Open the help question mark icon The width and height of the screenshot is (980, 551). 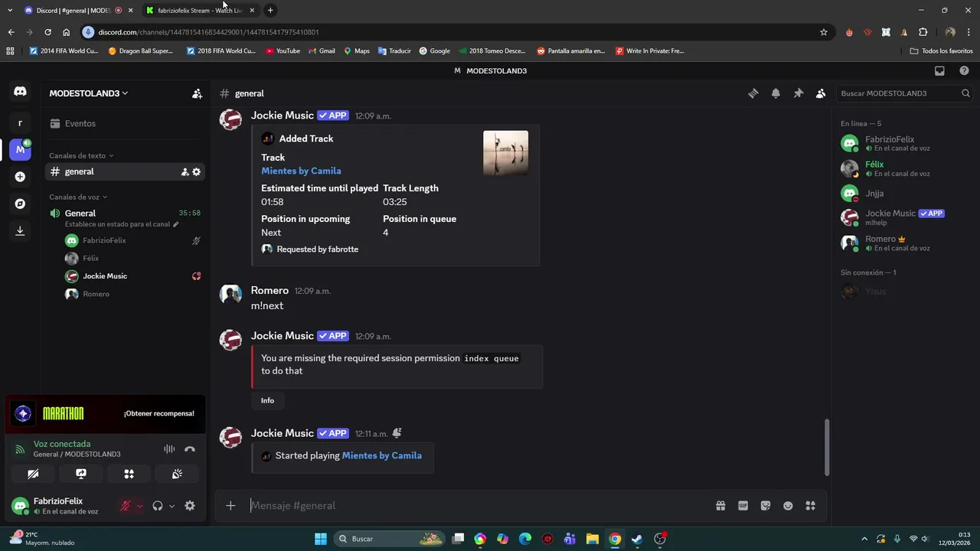click(964, 70)
